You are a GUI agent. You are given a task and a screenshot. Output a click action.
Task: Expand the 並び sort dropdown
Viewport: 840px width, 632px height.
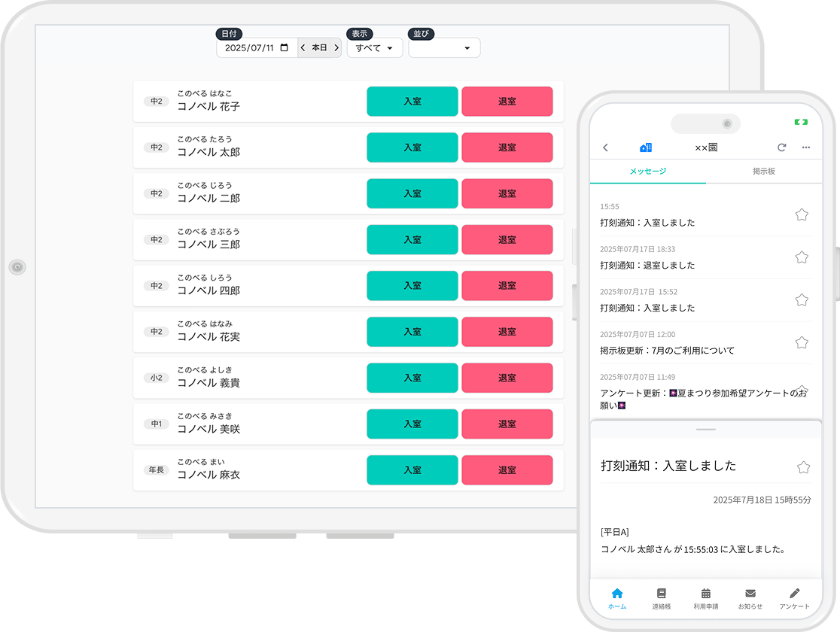pyautogui.click(x=444, y=48)
